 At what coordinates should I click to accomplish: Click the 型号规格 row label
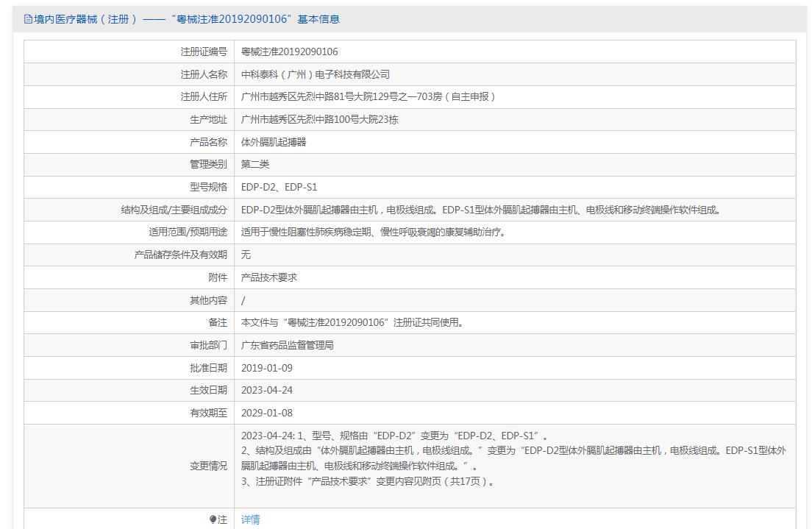(x=208, y=187)
